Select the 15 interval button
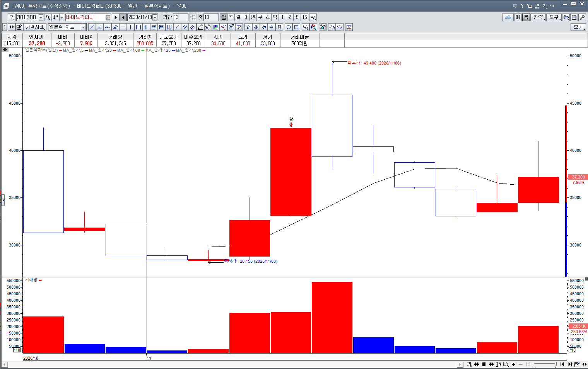This screenshot has width=588, height=369. pos(304,17)
